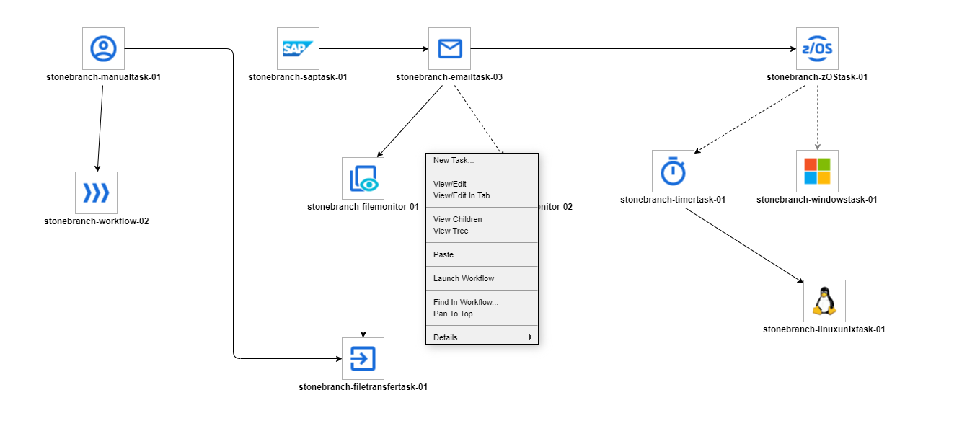The image size is (980, 439).
Task: Choose Pan To Top menu entry
Action: 453,314
